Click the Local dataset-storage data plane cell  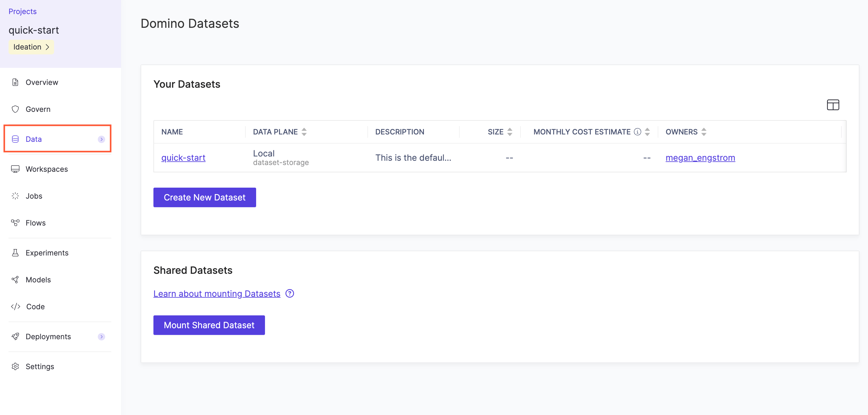281,158
